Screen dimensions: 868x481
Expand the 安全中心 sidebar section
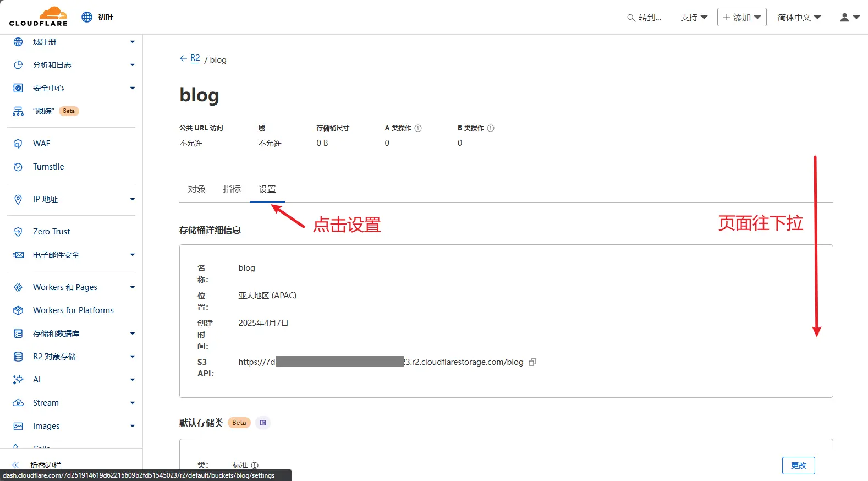132,88
